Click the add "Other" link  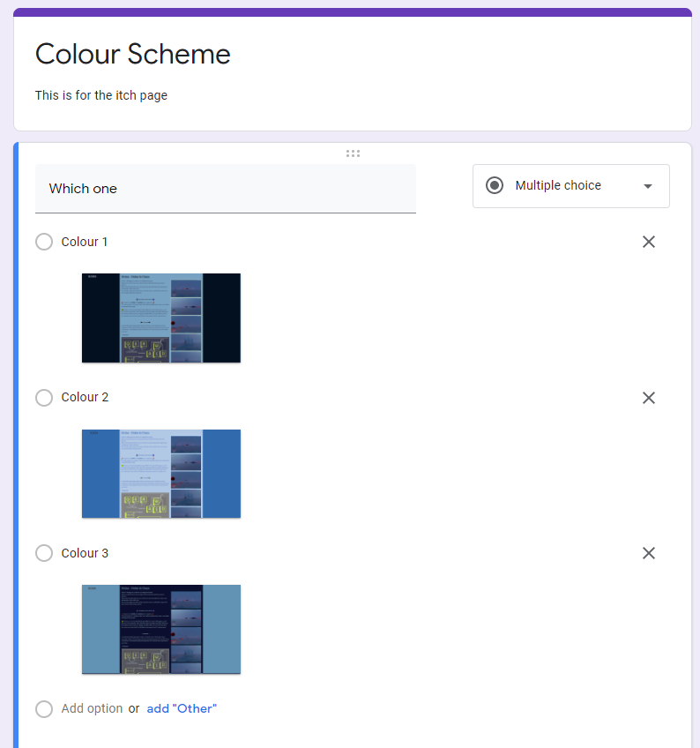[182, 709]
